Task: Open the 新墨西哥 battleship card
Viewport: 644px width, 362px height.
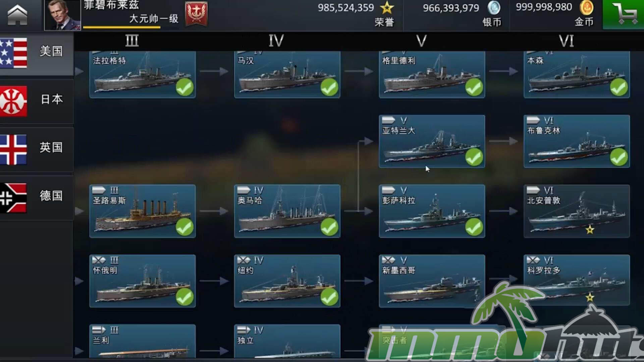Action: [x=432, y=281]
